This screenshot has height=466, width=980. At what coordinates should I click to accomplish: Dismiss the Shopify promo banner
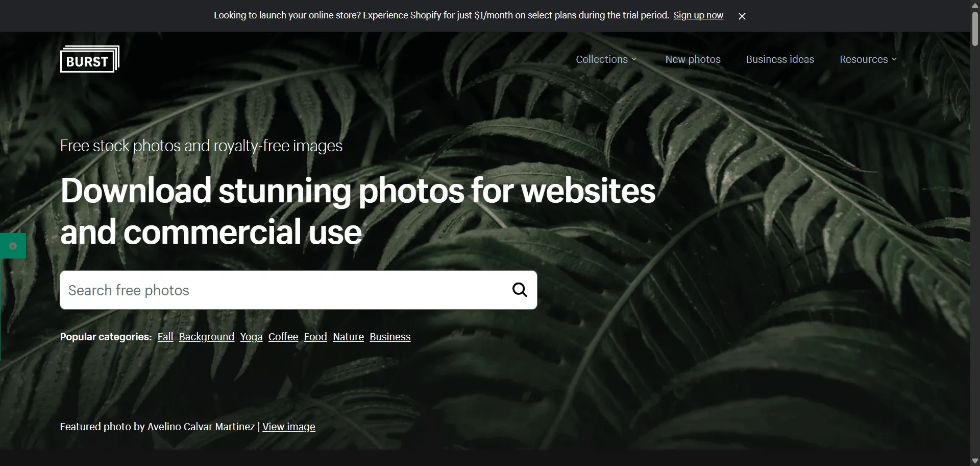click(x=742, y=16)
